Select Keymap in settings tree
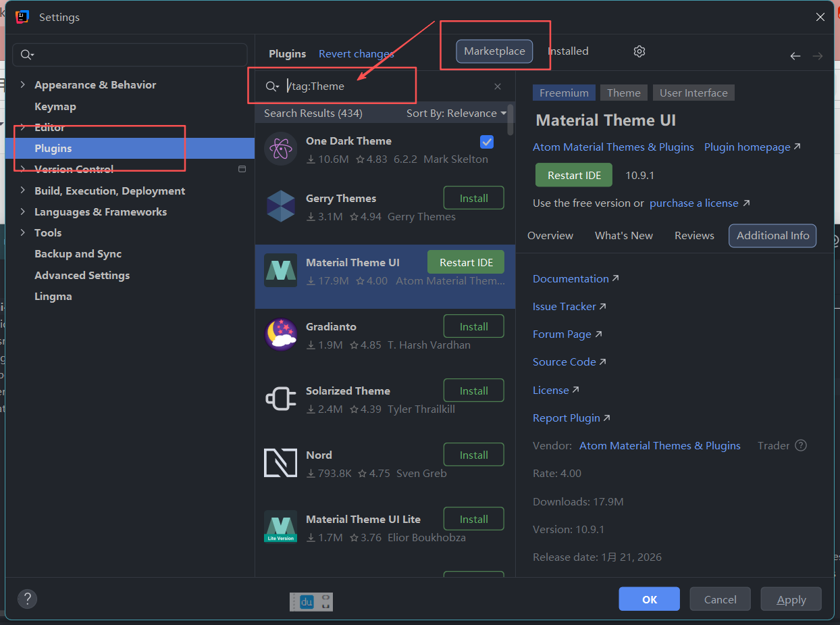Viewport: 840px width, 625px height. click(55, 106)
